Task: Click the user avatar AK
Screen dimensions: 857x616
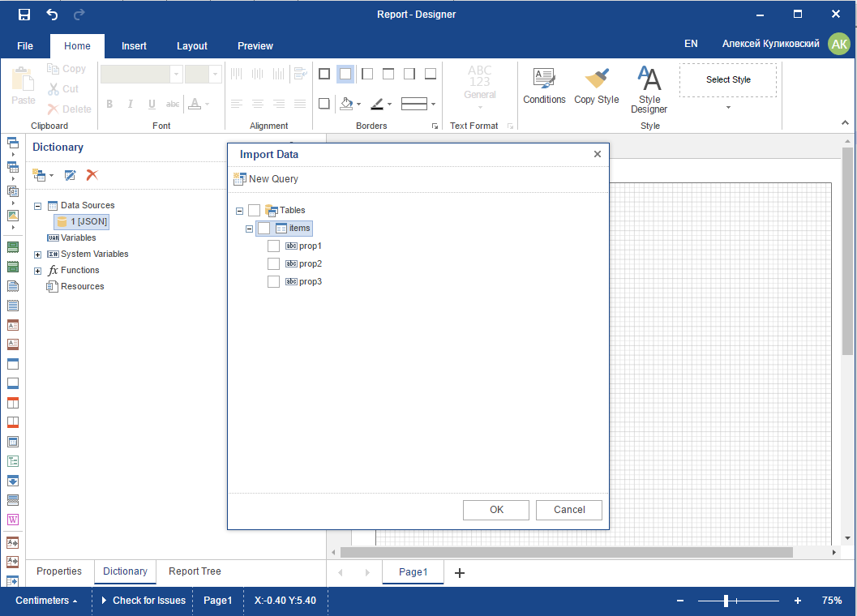Action: pos(839,45)
